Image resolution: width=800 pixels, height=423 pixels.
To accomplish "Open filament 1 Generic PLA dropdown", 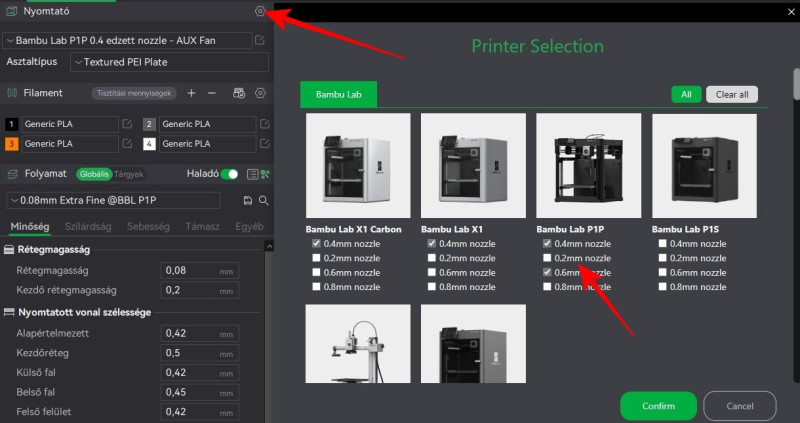I will pyautogui.click(x=70, y=124).
